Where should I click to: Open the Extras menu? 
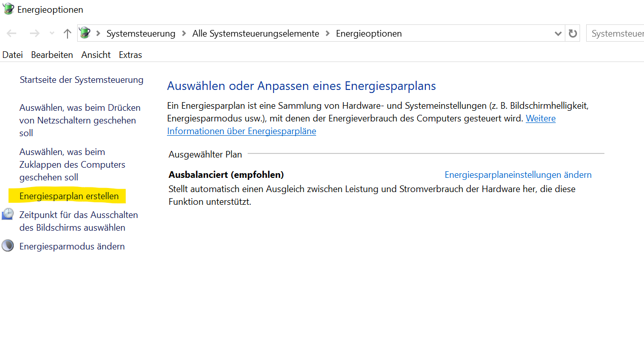(130, 55)
